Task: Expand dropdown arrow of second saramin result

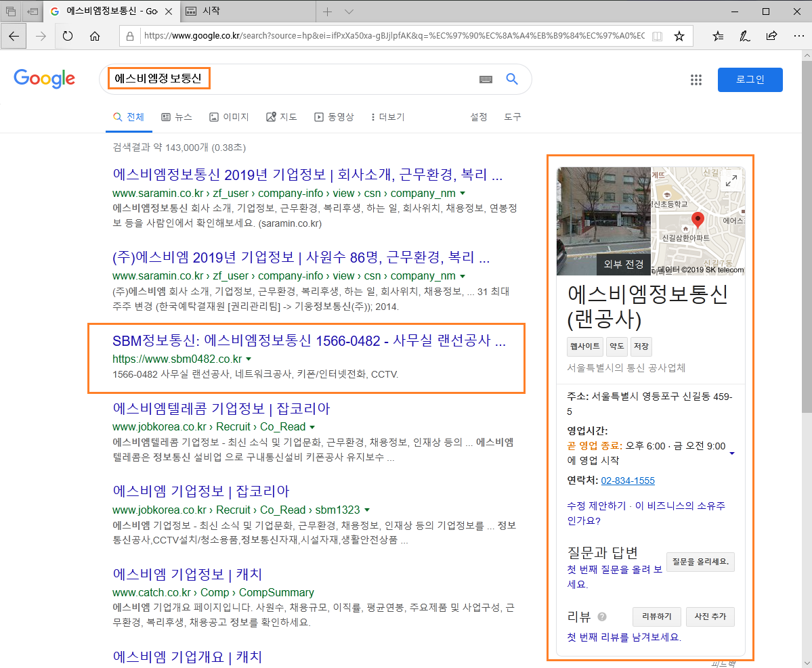Action: pos(463,276)
